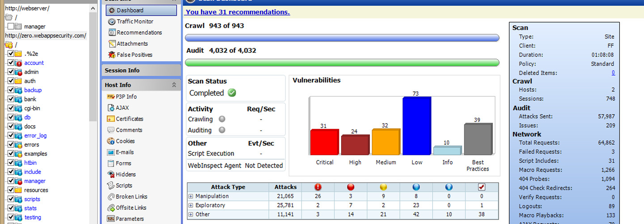Toggle checkbox for bank folder
644x224 pixels.
[11, 99]
